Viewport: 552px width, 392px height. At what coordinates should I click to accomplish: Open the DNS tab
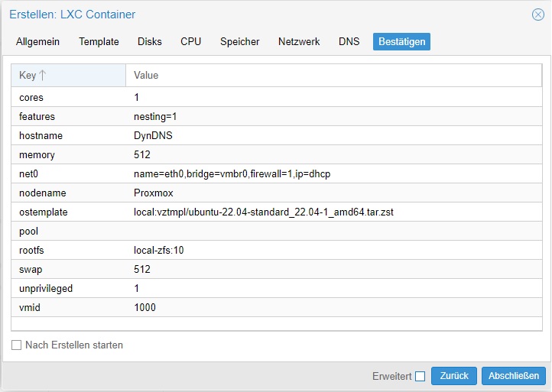click(x=349, y=41)
